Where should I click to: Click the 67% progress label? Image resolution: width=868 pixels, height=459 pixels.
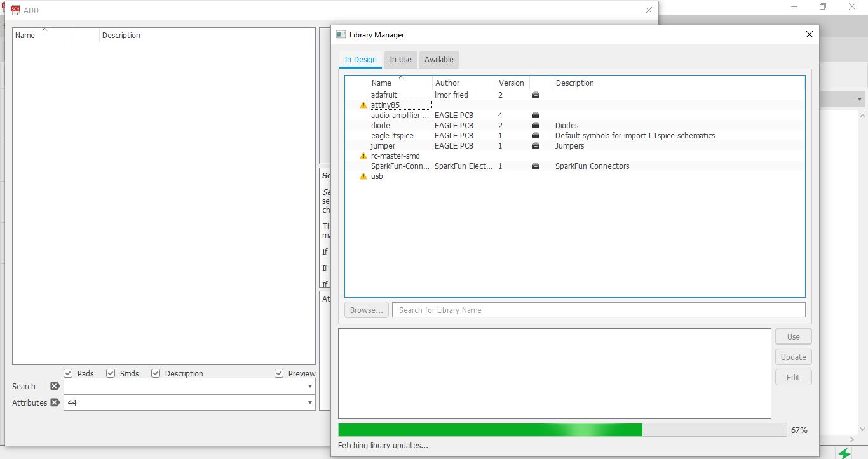click(799, 430)
